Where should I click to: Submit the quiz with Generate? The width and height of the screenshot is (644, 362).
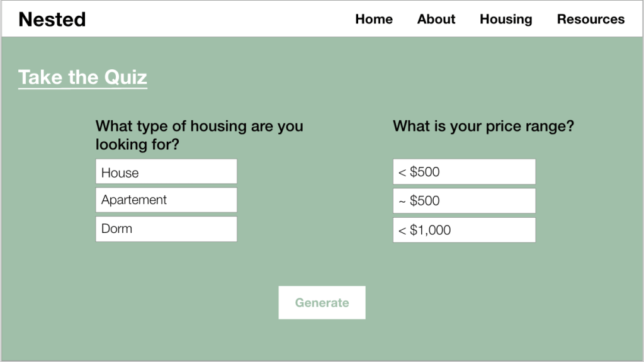(322, 303)
